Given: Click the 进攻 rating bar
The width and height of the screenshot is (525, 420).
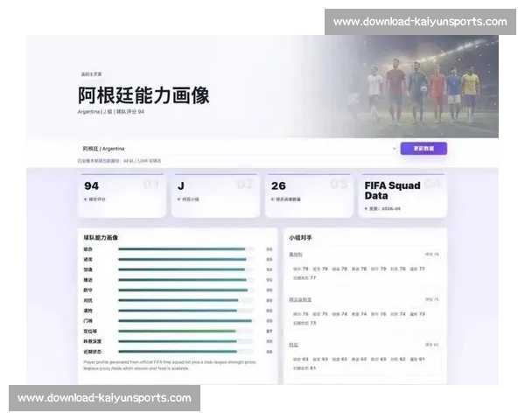Looking at the screenshot, I should tap(185, 259).
